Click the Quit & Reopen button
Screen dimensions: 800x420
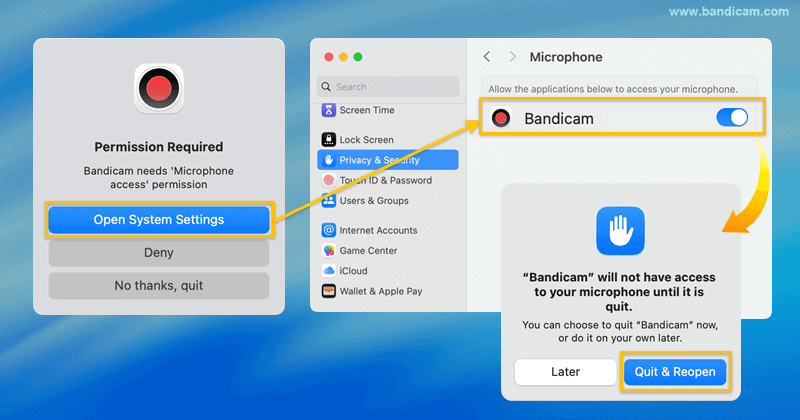pyautogui.click(x=675, y=372)
